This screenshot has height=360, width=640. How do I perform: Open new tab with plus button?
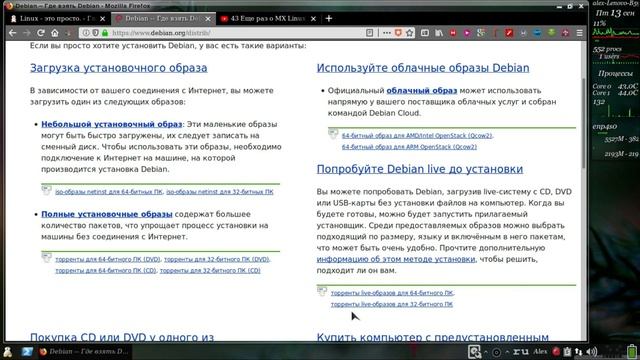coord(329,18)
